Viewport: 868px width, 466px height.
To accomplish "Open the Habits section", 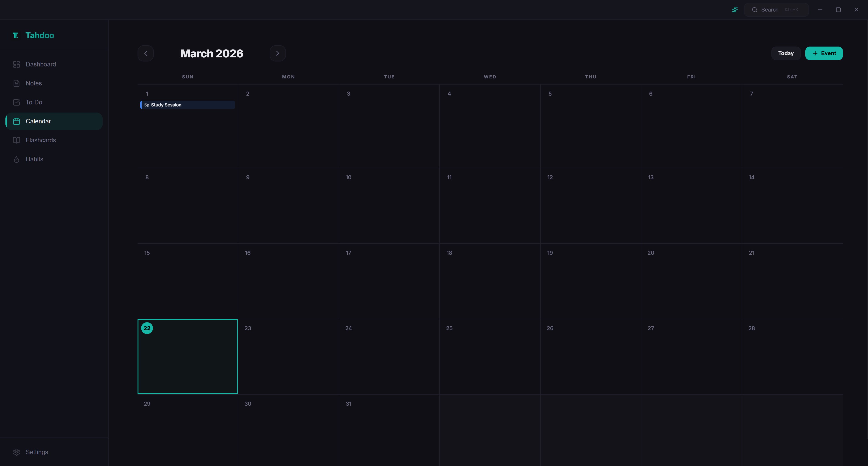I will click(54, 159).
